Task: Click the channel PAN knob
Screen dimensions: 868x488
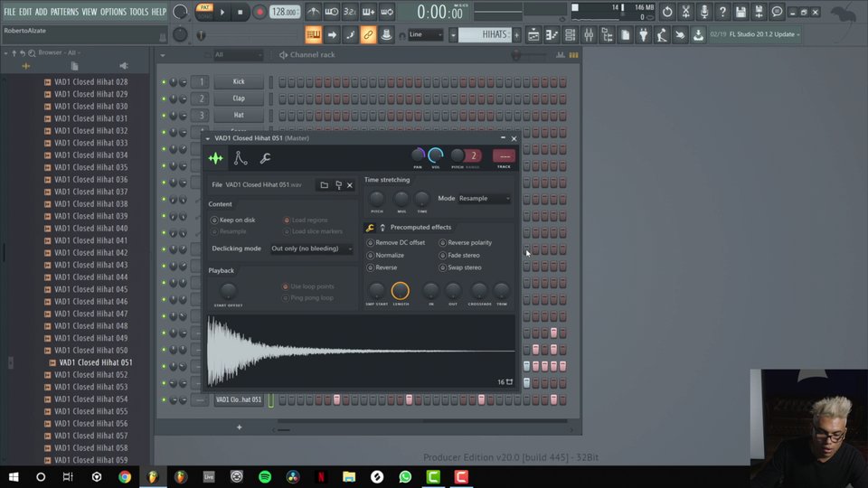Action: point(418,155)
